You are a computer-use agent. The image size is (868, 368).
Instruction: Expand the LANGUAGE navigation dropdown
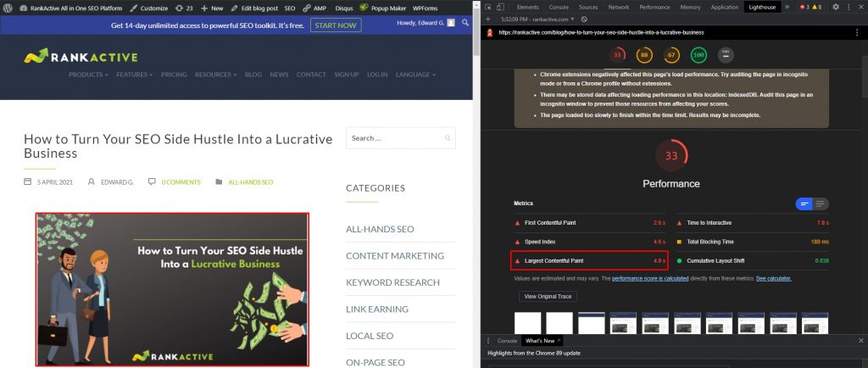pos(415,75)
